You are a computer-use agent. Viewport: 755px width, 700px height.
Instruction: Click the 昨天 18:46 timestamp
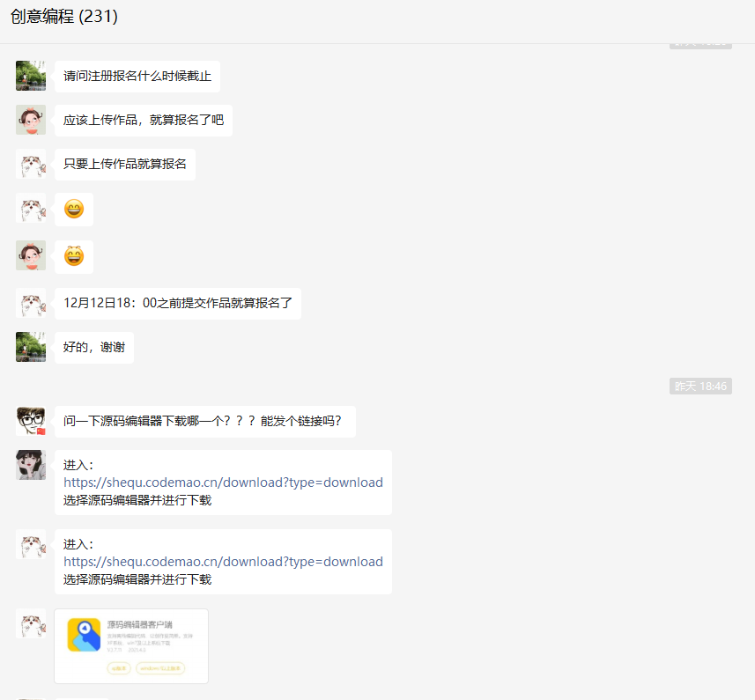[x=700, y=386]
